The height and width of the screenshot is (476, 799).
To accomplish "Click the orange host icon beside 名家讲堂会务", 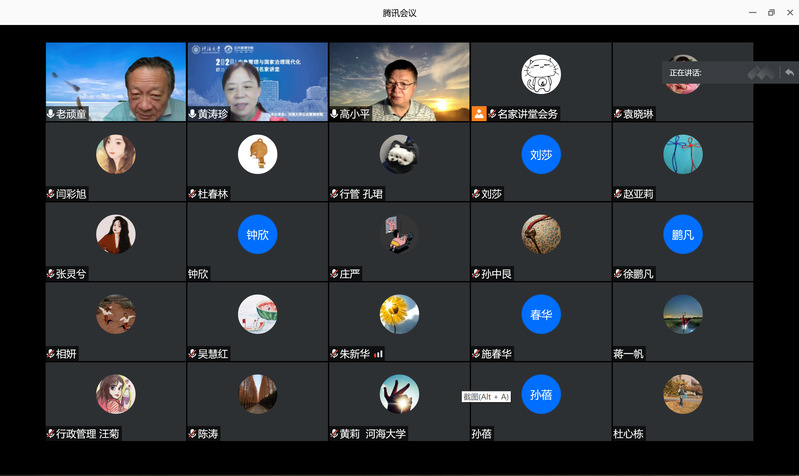I will point(479,114).
